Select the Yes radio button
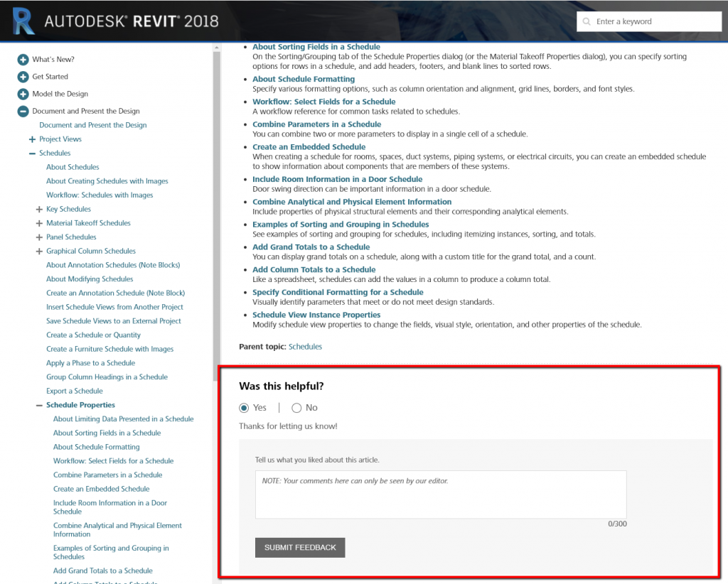 click(244, 408)
